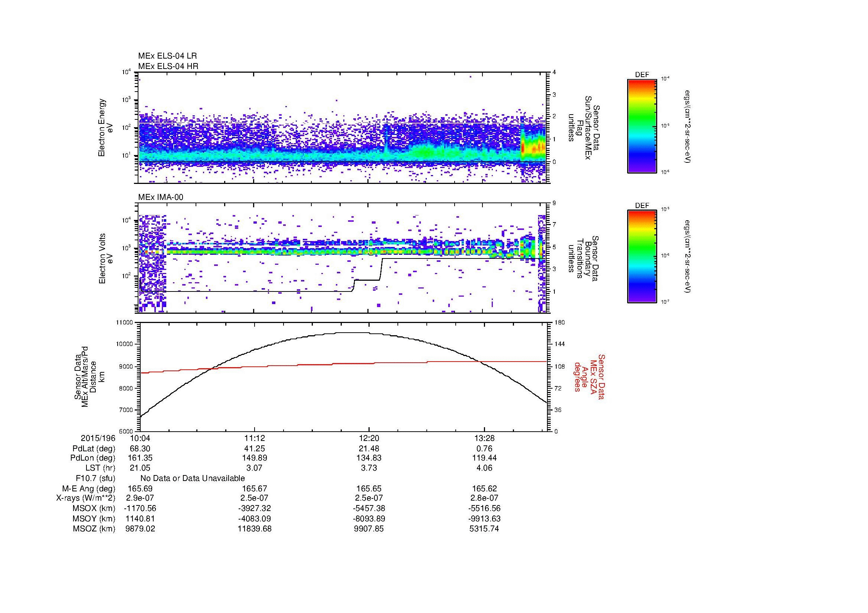Click the 'Electron Volts eV' axis label

[x=106, y=259]
